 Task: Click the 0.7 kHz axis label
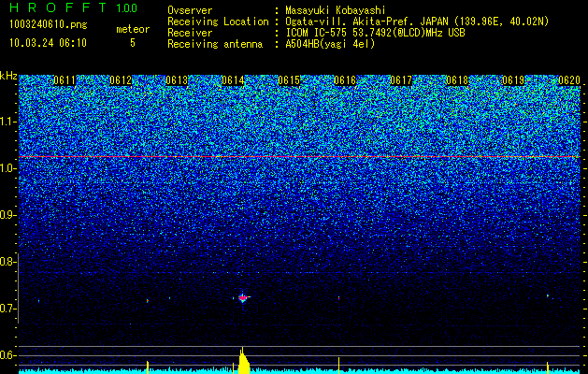[x=7, y=309]
